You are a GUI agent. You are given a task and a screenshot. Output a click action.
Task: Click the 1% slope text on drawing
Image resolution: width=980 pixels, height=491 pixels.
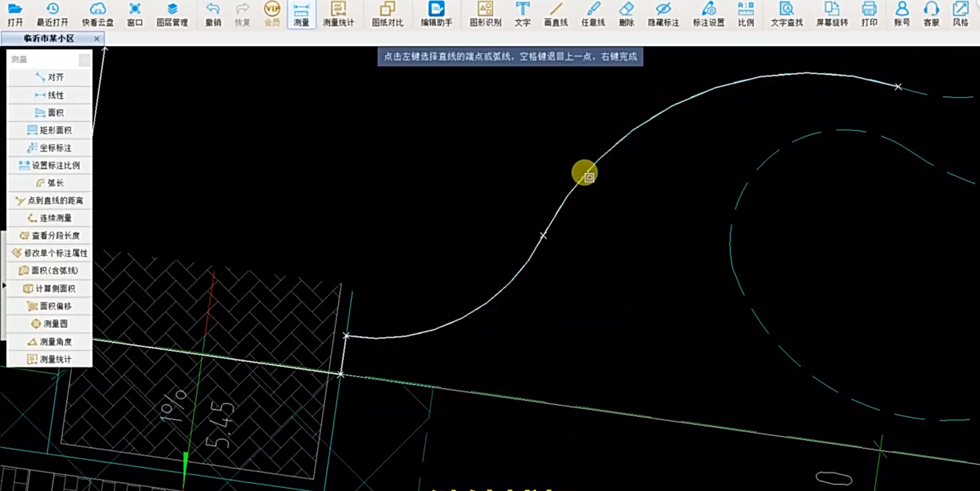[x=174, y=407]
